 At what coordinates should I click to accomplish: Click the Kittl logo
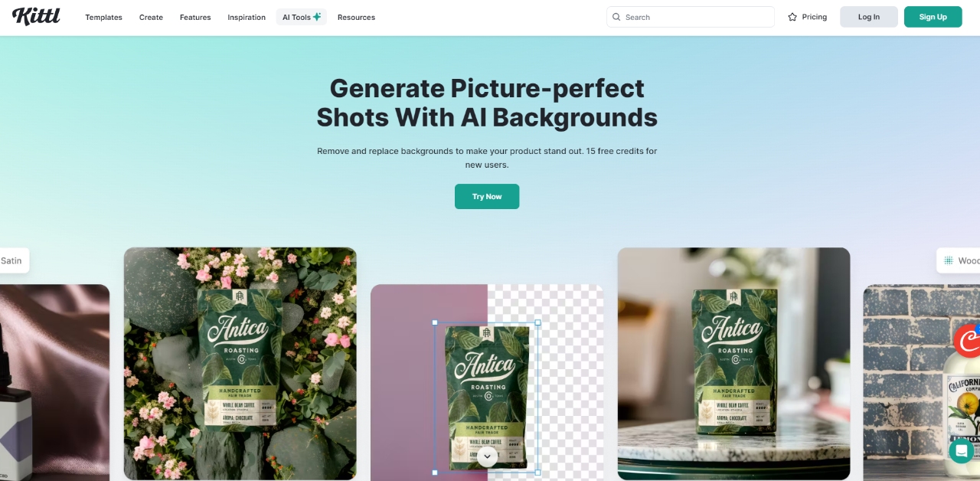(x=36, y=16)
